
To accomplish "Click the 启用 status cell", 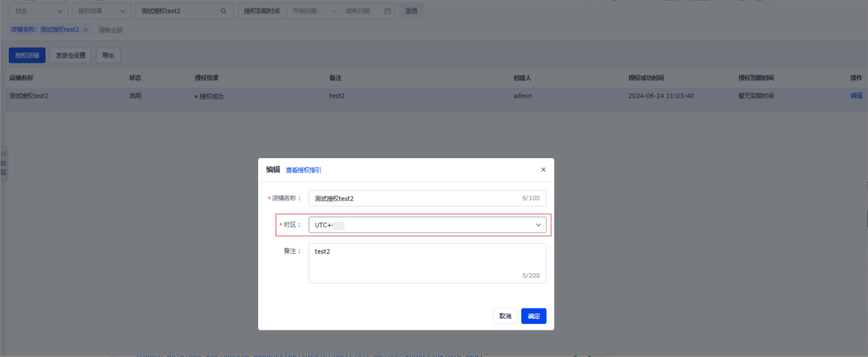I will [x=135, y=96].
